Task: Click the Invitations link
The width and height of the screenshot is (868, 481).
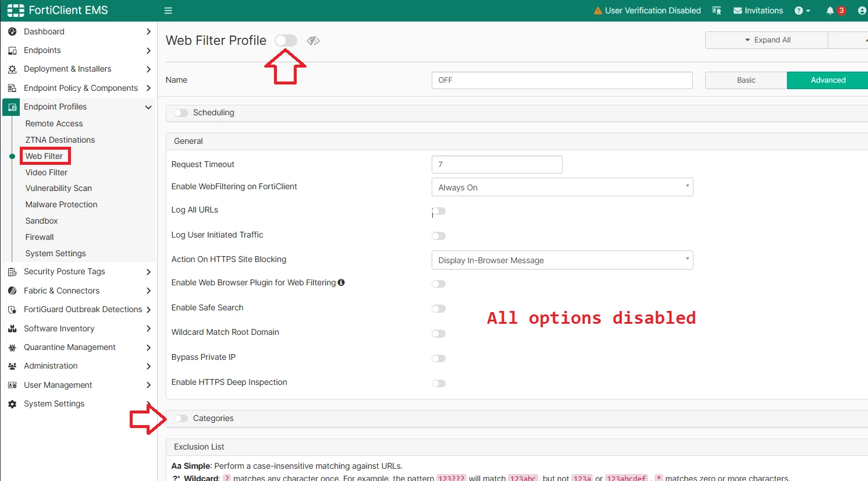Action: 764,10
